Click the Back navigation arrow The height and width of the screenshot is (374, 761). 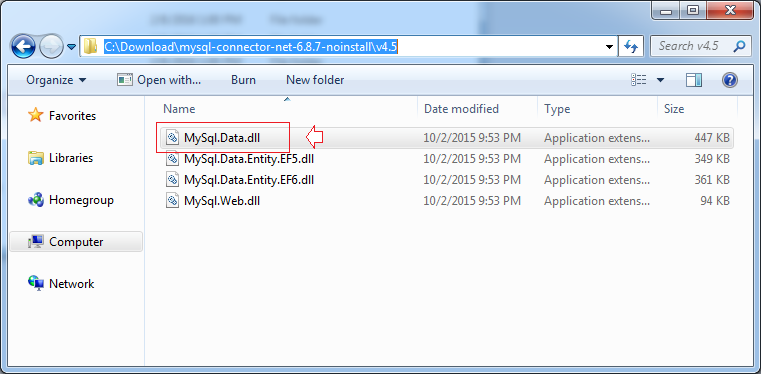pos(23,47)
